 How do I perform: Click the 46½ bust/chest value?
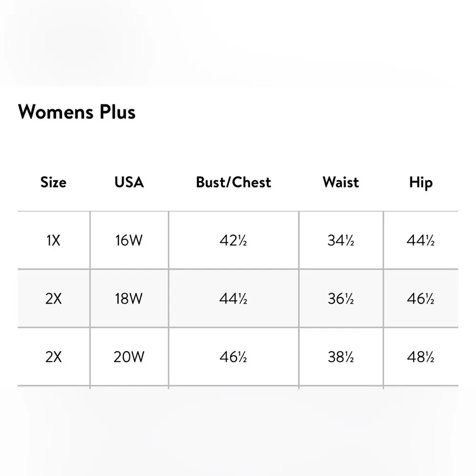tap(233, 357)
